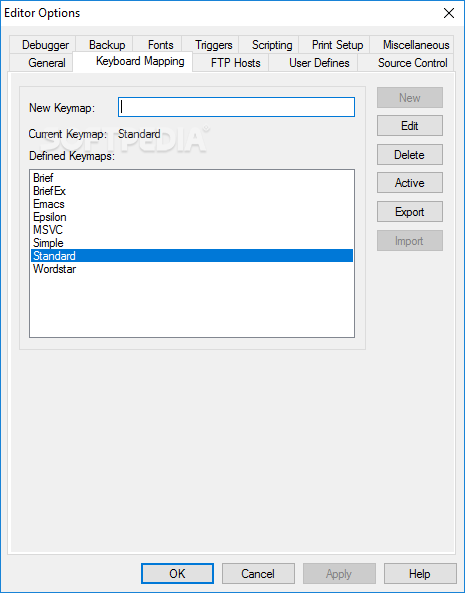Pick the MSVC keymap
This screenshot has height=593, width=465.
(192, 230)
